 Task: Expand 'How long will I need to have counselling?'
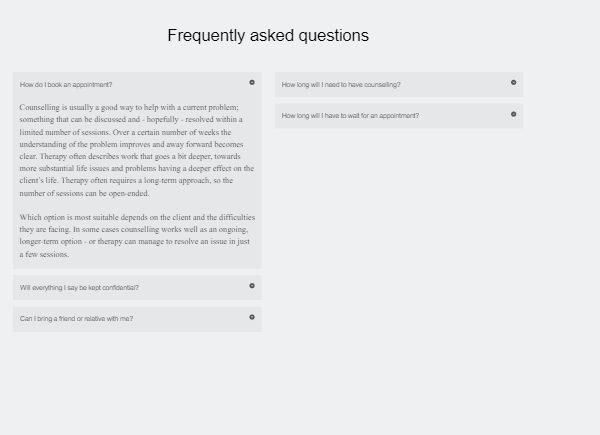[341, 85]
